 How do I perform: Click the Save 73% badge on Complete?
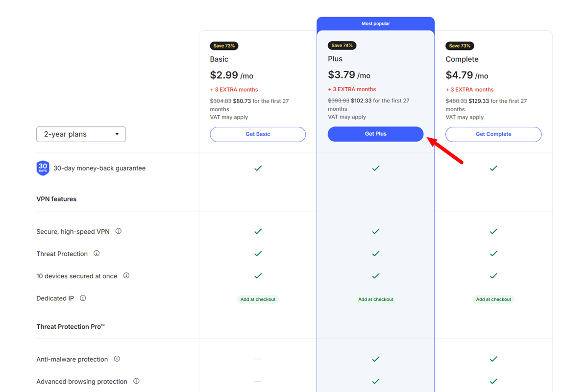point(460,45)
